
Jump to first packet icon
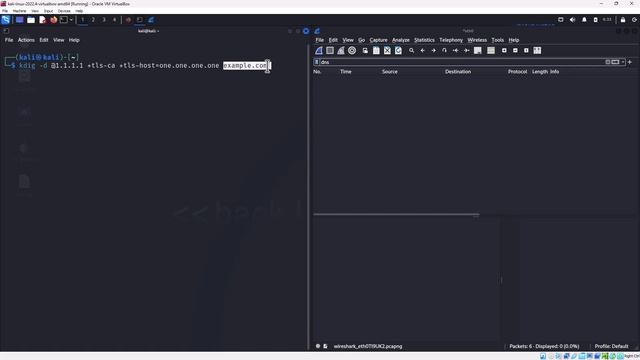click(456, 51)
